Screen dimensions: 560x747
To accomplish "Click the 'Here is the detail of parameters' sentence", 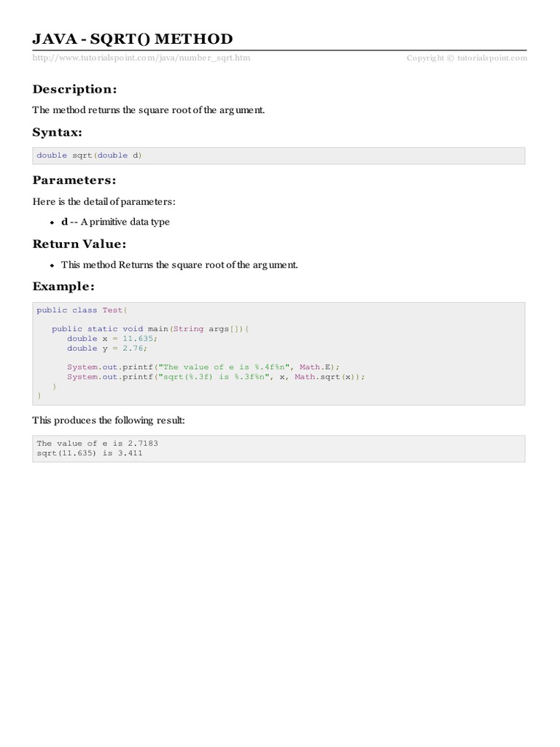I will 104,201.
